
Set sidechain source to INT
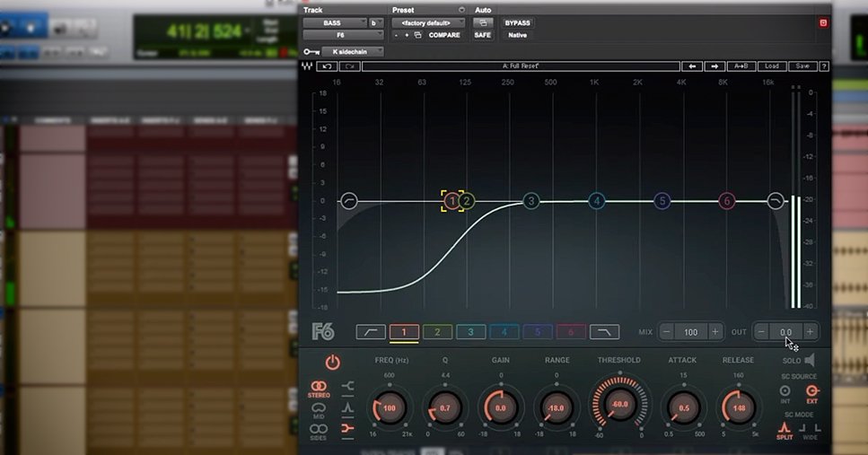pyautogui.click(x=785, y=391)
